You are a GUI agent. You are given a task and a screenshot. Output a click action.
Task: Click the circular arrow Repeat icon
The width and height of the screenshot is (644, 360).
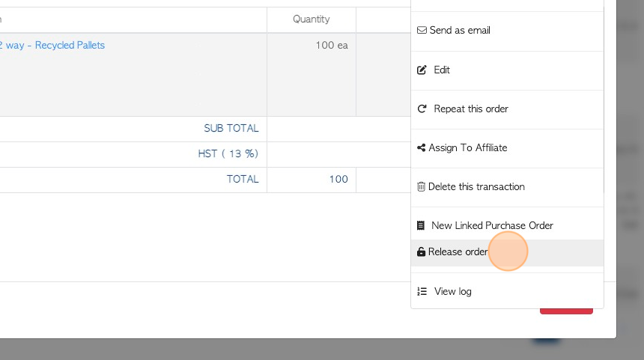pos(422,109)
